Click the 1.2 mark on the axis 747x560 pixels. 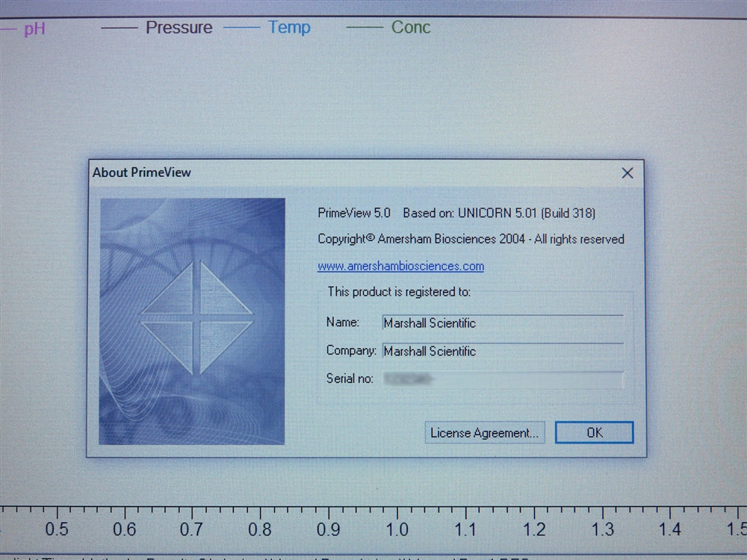click(x=534, y=529)
